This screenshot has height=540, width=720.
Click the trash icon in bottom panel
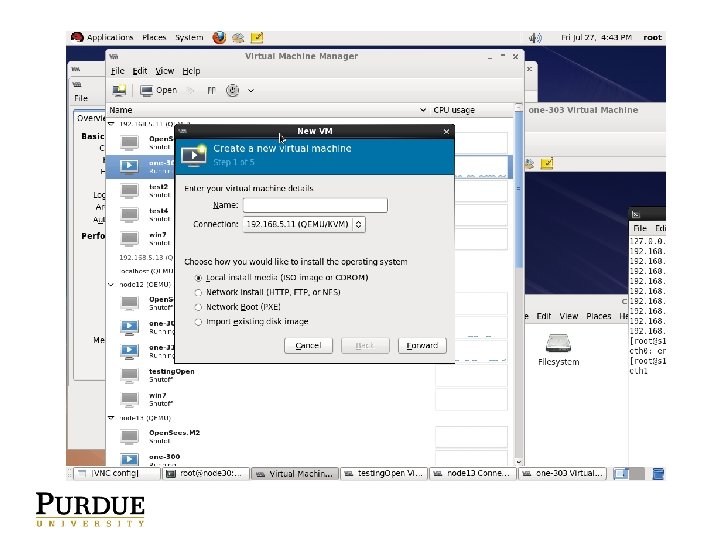click(658, 473)
